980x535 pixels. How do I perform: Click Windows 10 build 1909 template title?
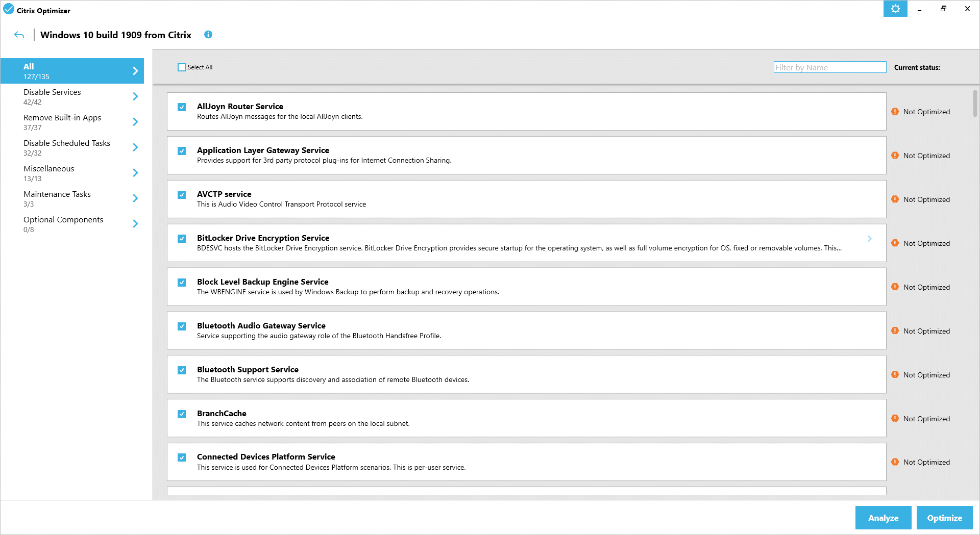click(x=116, y=35)
